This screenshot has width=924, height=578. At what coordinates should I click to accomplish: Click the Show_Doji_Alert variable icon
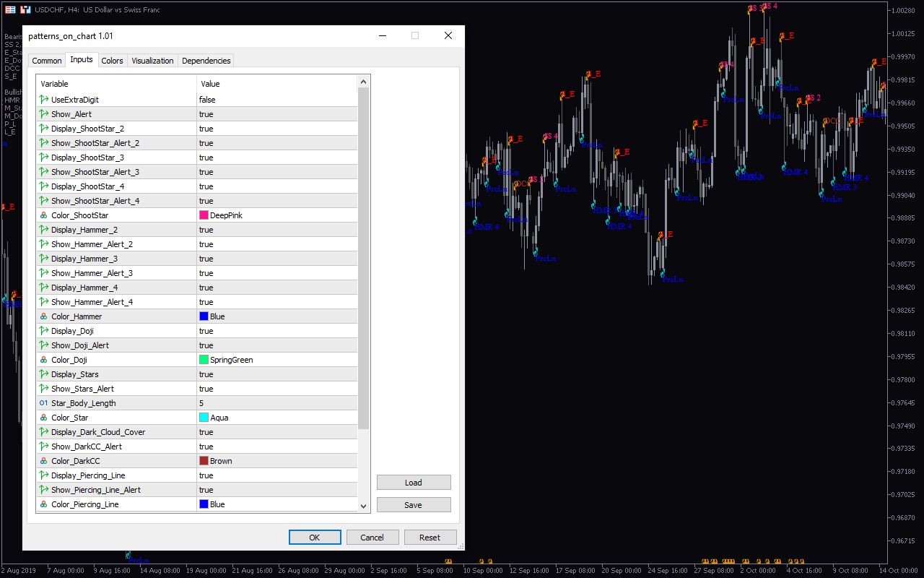tap(44, 345)
